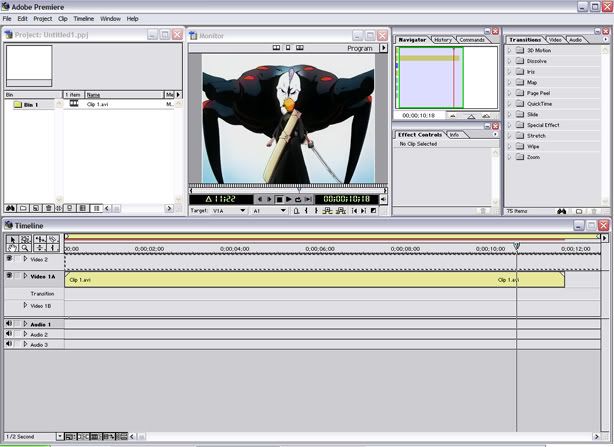The height and width of the screenshot is (447, 614).
Task: Select the Razor tool in Timeline
Action: (x=53, y=239)
